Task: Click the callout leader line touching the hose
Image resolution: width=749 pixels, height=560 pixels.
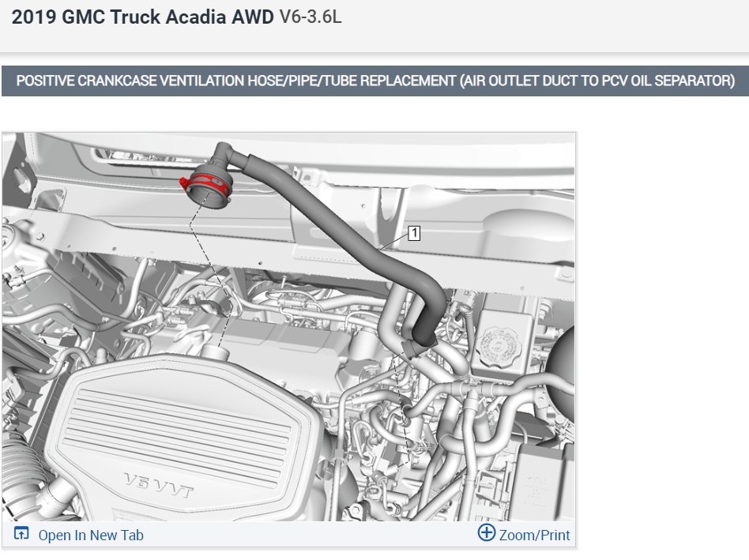Action: click(394, 242)
